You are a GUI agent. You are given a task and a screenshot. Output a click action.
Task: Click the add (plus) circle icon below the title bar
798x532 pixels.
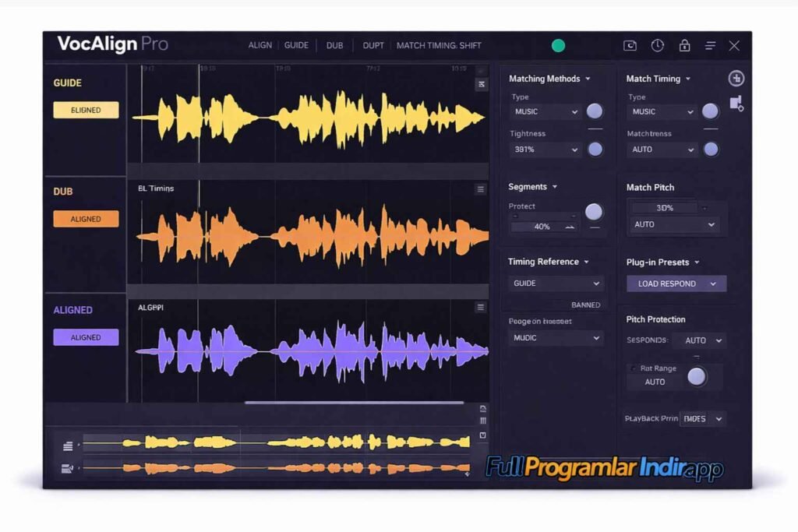coord(736,78)
